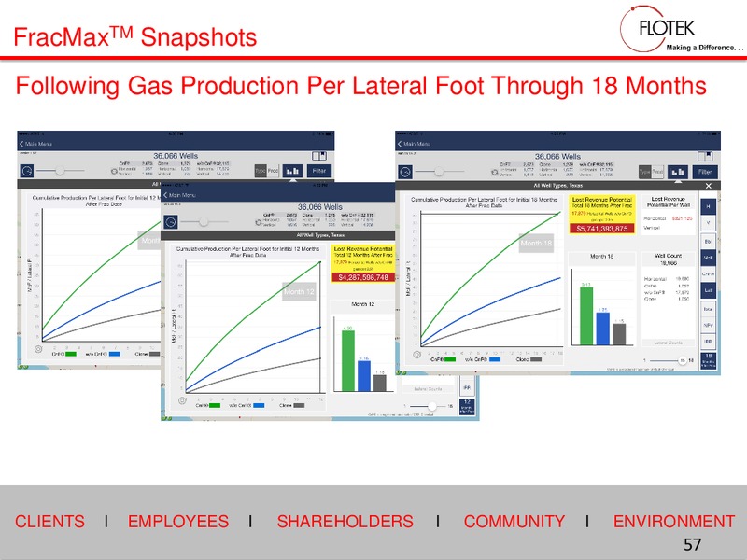
Task: Tap the 18 Months After Frac button
Action: (x=708, y=360)
